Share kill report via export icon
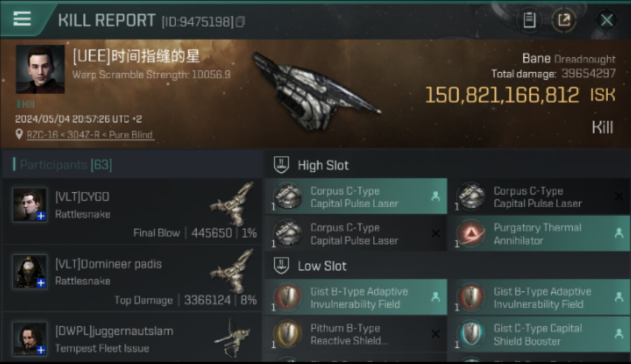Screen dimensions: 631x364 564,20
